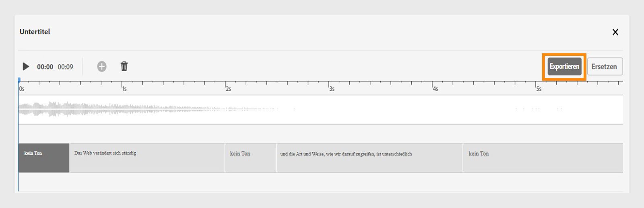Screen dimensions: 644x208
Task: Jump to the 4s timeline mark
Action: tap(433, 86)
